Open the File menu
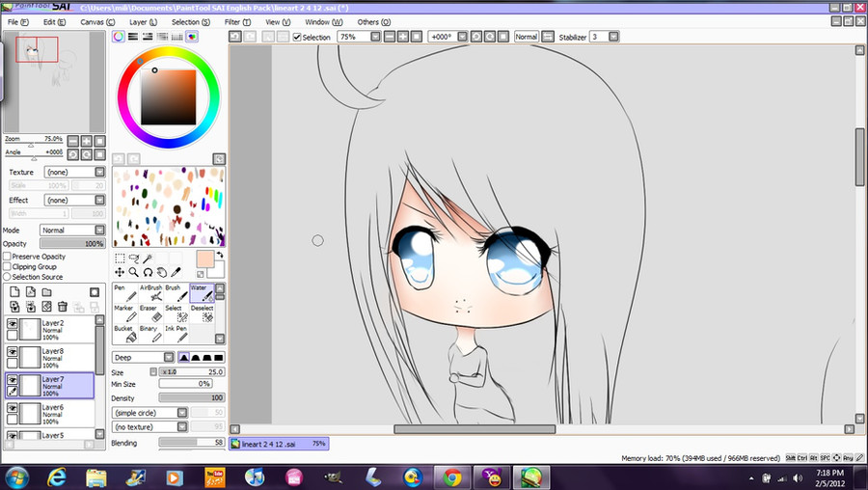This screenshot has height=490, width=868. click(x=18, y=22)
